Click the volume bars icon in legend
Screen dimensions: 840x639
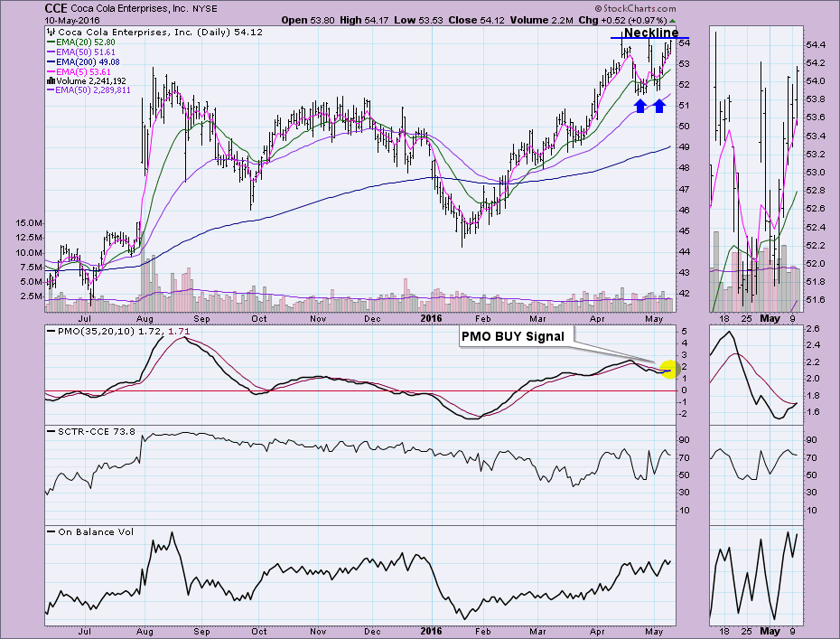click(x=49, y=80)
